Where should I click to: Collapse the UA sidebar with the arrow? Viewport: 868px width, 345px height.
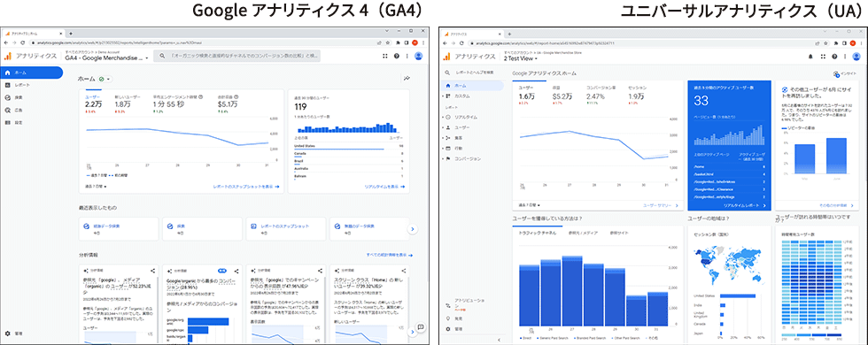pos(500,340)
